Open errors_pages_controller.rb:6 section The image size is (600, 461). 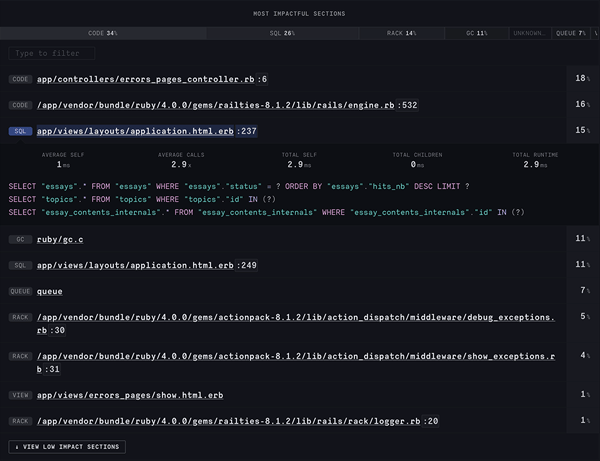[152, 79]
